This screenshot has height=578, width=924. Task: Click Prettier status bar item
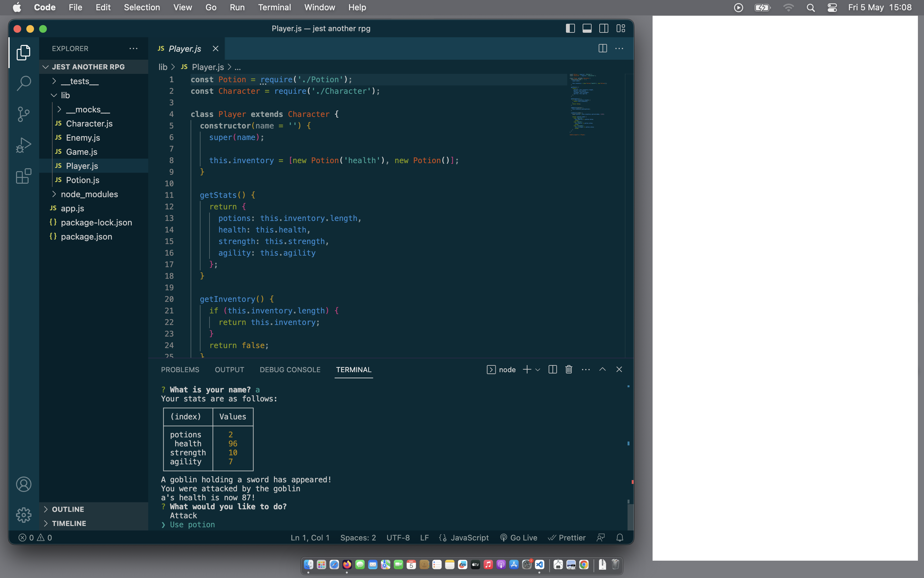[x=567, y=538]
